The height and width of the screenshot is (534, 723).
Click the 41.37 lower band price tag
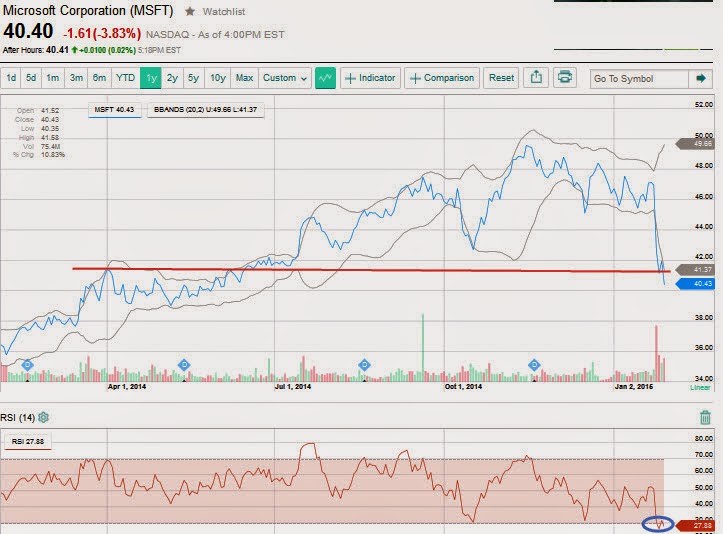click(x=695, y=270)
